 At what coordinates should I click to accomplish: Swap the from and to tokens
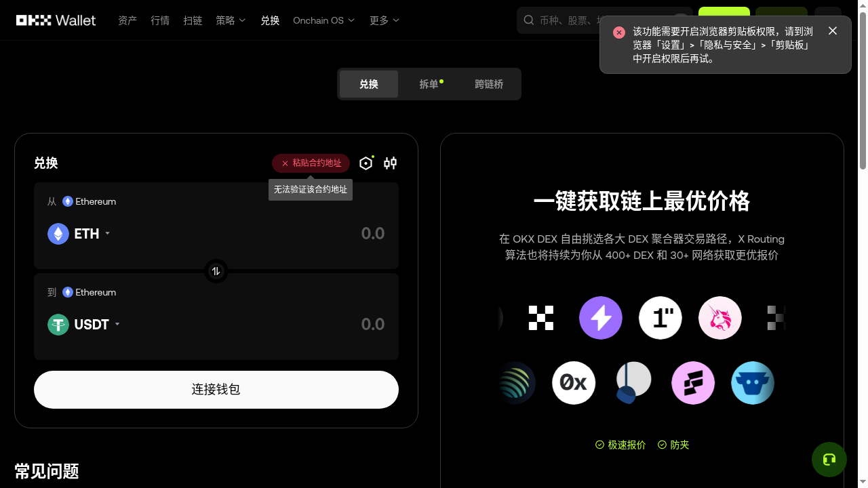point(216,271)
